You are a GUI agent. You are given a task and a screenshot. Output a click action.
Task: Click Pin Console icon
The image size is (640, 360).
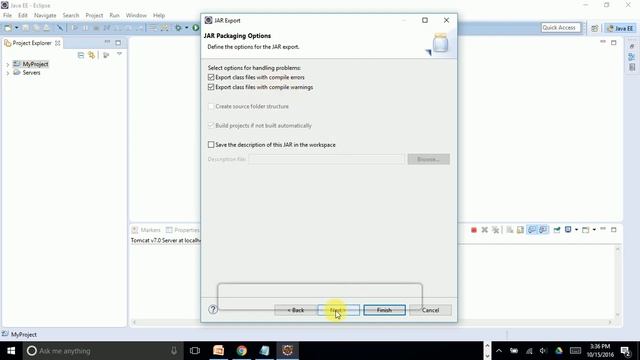pos(557,230)
